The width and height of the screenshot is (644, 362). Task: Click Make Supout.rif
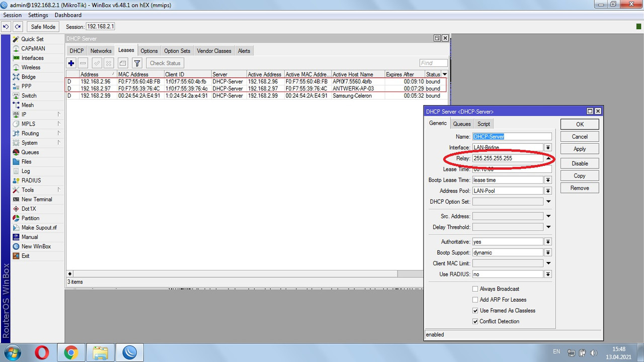click(x=39, y=228)
